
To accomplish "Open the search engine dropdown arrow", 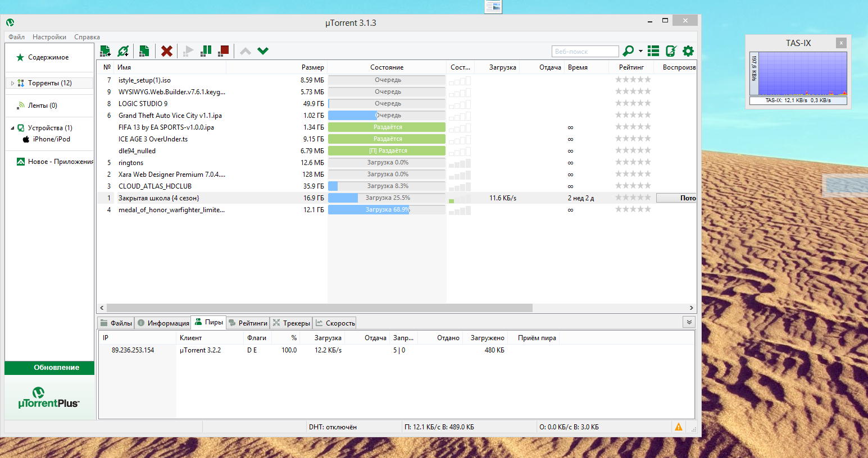I will [x=640, y=51].
